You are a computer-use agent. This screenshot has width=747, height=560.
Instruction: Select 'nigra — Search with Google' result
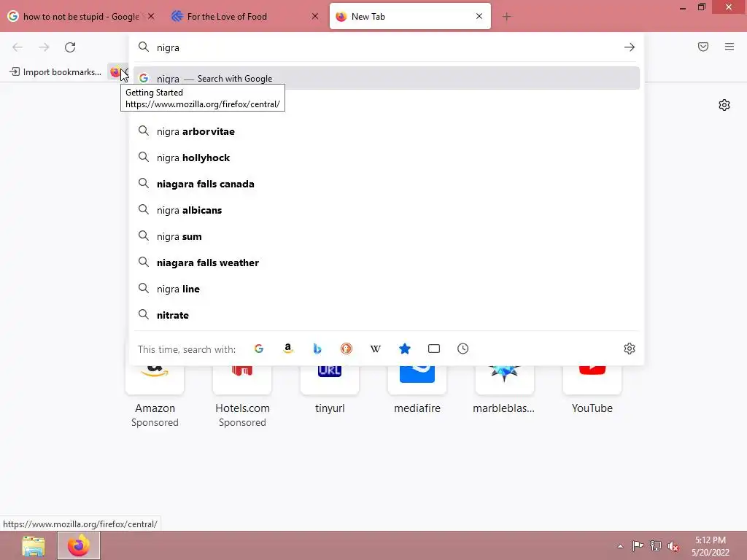coord(387,78)
